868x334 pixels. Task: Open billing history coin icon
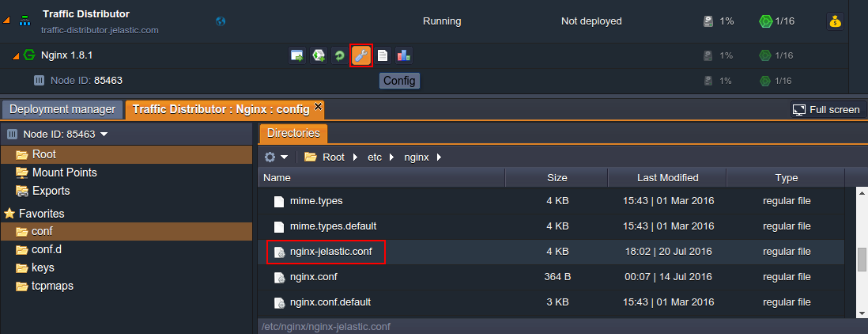tap(835, 21)
